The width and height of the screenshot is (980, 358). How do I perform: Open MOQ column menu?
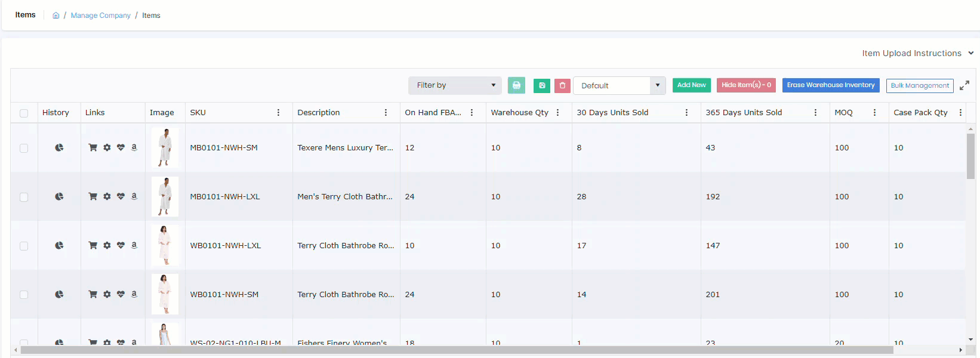point(874,112)
